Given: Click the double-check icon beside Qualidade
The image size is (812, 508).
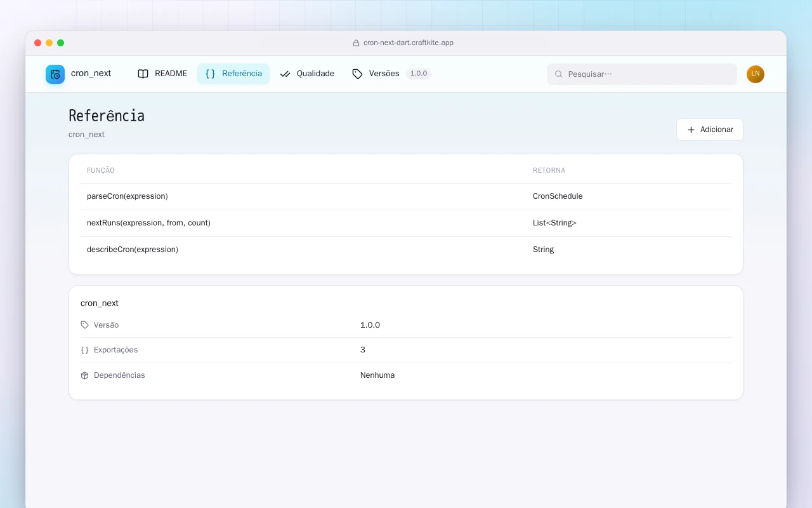Looking at the screenshot, I should pos(285,74).
